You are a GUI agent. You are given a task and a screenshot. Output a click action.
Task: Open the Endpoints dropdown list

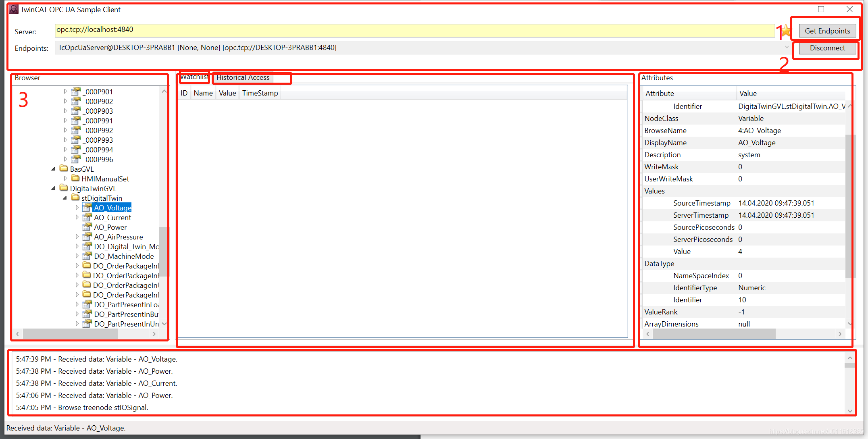786,48
